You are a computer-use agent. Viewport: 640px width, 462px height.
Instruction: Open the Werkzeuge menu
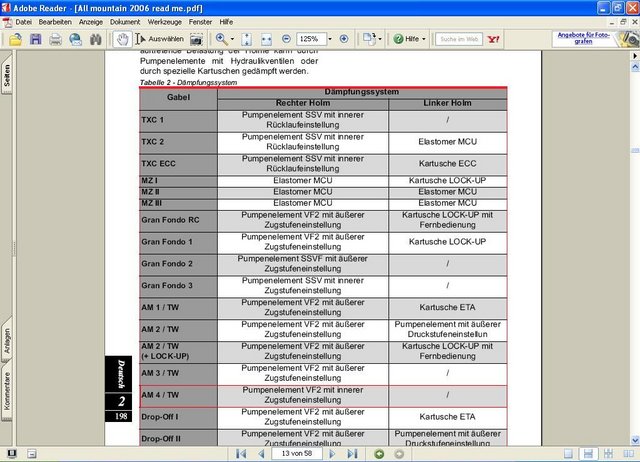coord(164,22)
